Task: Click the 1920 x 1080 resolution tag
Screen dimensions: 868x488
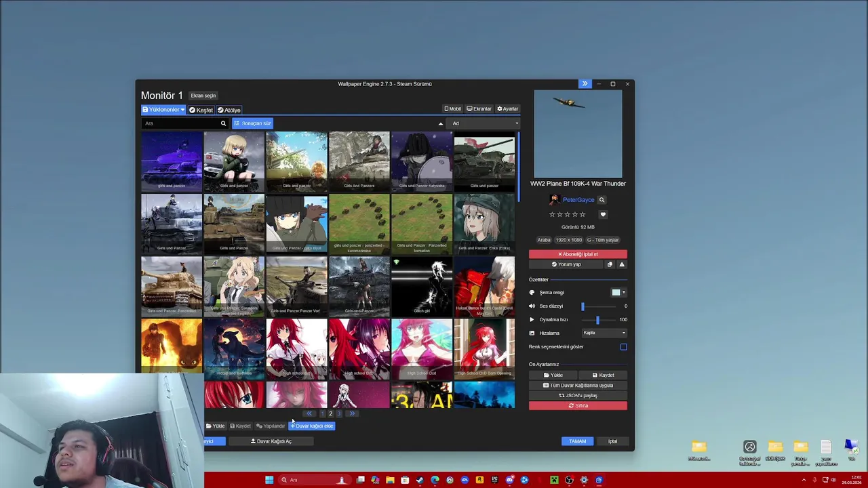Action: [569, 240]
